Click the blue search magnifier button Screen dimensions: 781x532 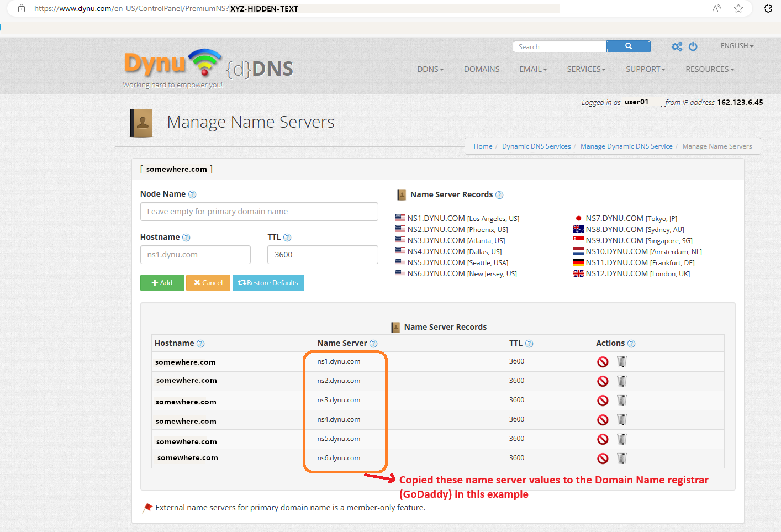tap(629, 46)
